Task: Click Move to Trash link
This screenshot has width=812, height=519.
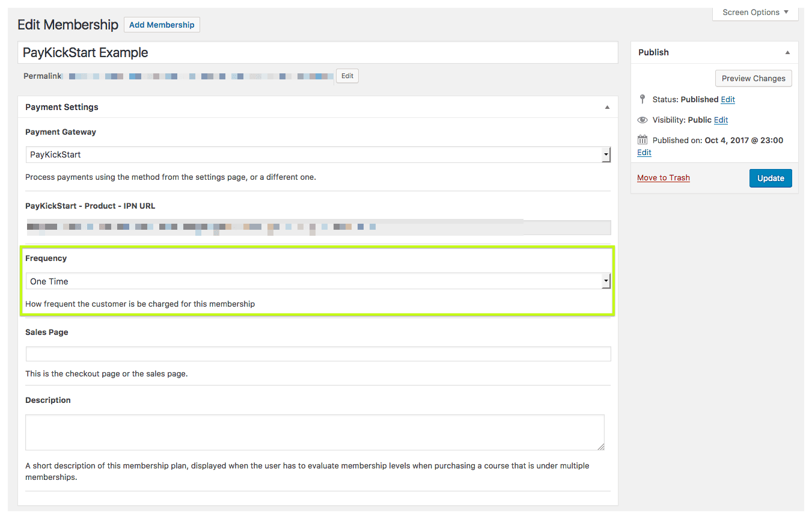Action: point(664,177)
